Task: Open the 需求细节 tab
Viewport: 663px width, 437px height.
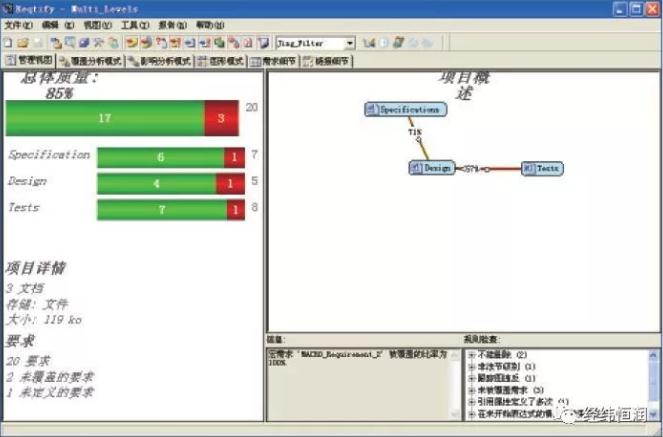Action: 273,61
